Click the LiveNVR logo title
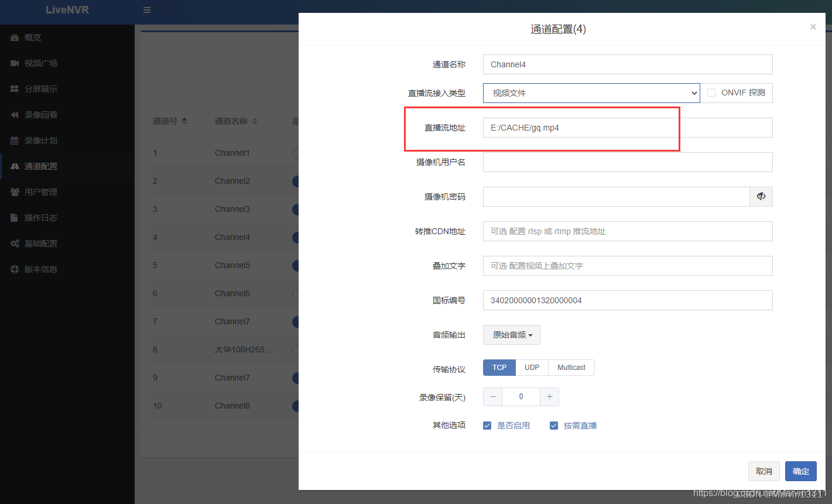This screenshot has width=832, height=504. coord(67,10)
